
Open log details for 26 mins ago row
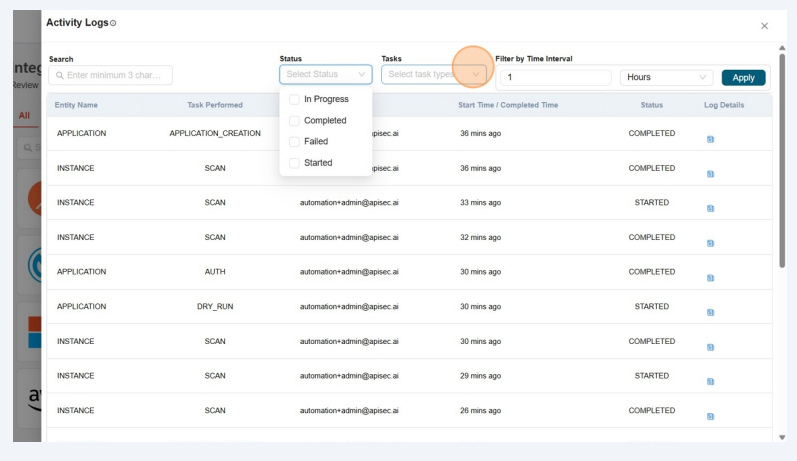coord(710,417)
